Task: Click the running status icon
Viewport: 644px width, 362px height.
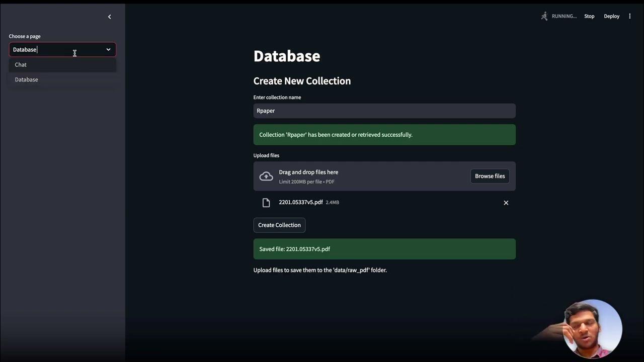Action: point(544,16)
